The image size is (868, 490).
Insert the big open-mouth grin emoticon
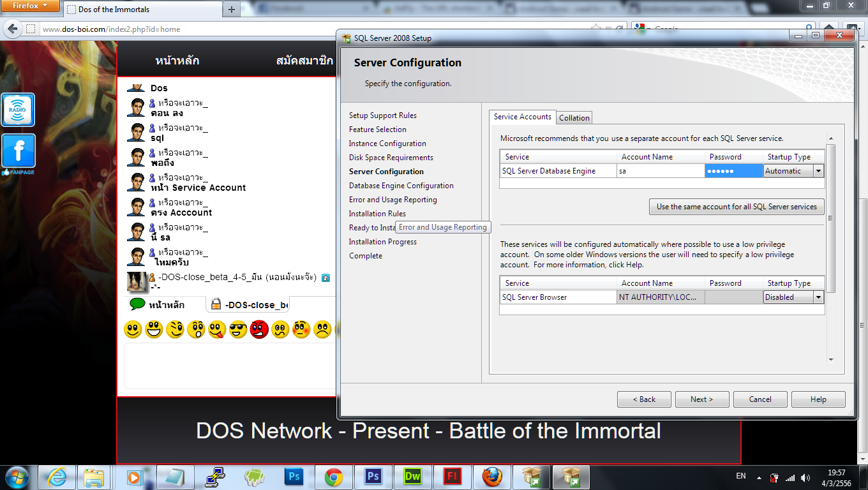(x=154, y=330)
